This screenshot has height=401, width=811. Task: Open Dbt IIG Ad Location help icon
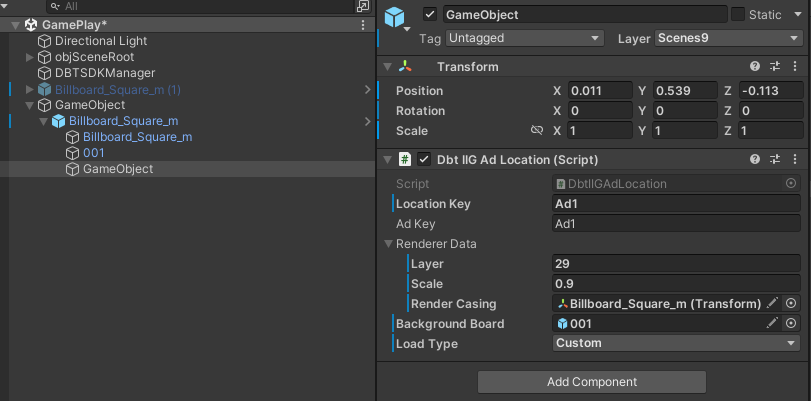tap(755, 159)
